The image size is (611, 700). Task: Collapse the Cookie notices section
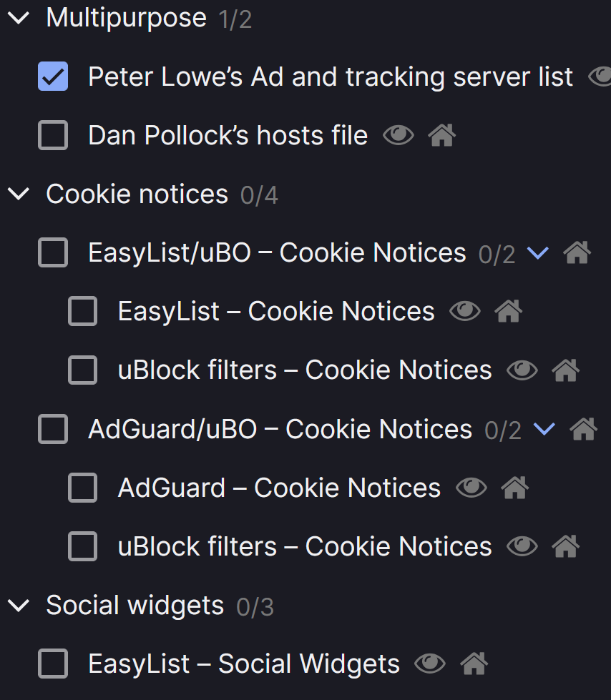click(x=17, y=194)
